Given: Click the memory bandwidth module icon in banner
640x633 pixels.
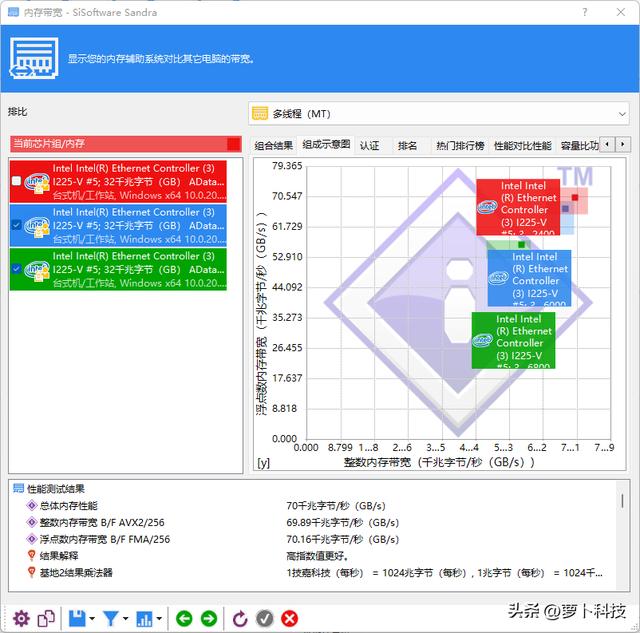Looking at the screenshot, I should (x=34, y=58).
